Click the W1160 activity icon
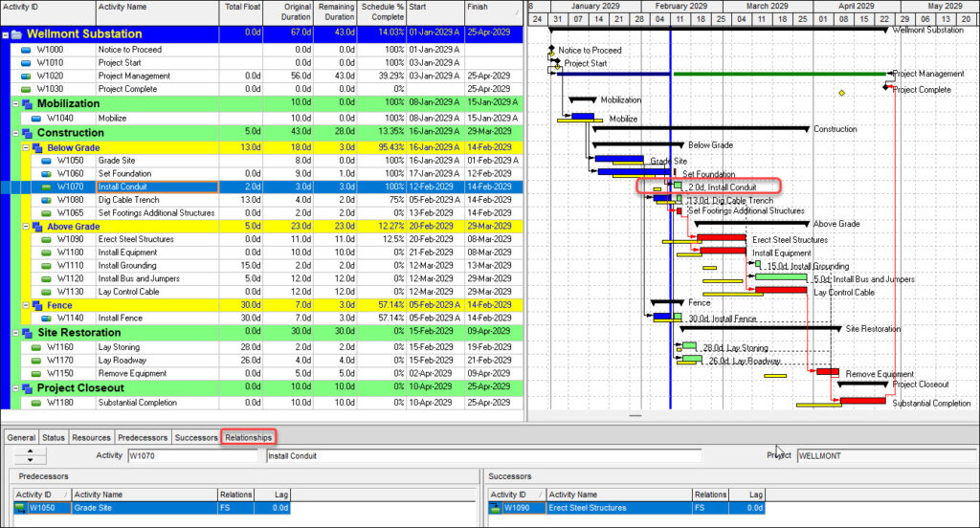 click(x=36, y=347)
